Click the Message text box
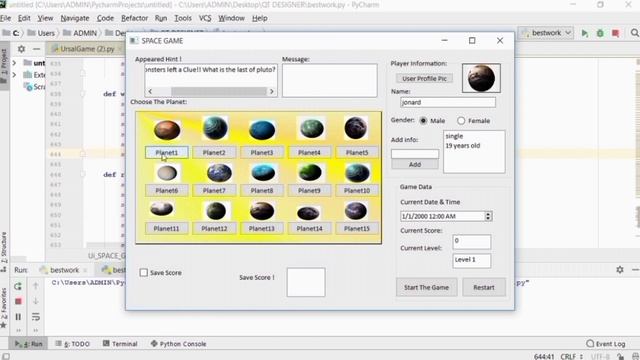640x360 pixels. tap(329, 80)
